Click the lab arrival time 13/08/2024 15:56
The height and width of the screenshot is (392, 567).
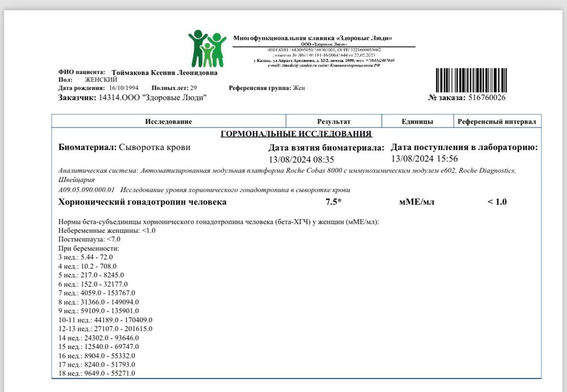tap(424, 159)
